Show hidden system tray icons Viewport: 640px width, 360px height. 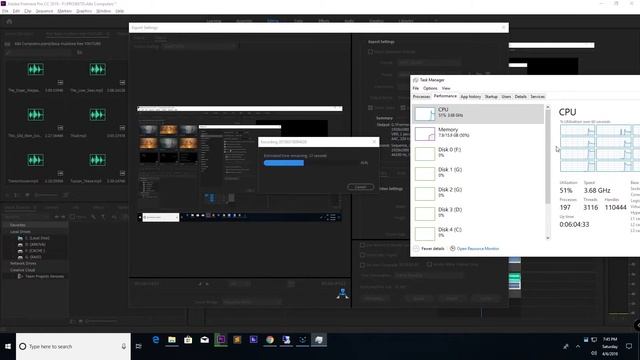pos(578,347)
